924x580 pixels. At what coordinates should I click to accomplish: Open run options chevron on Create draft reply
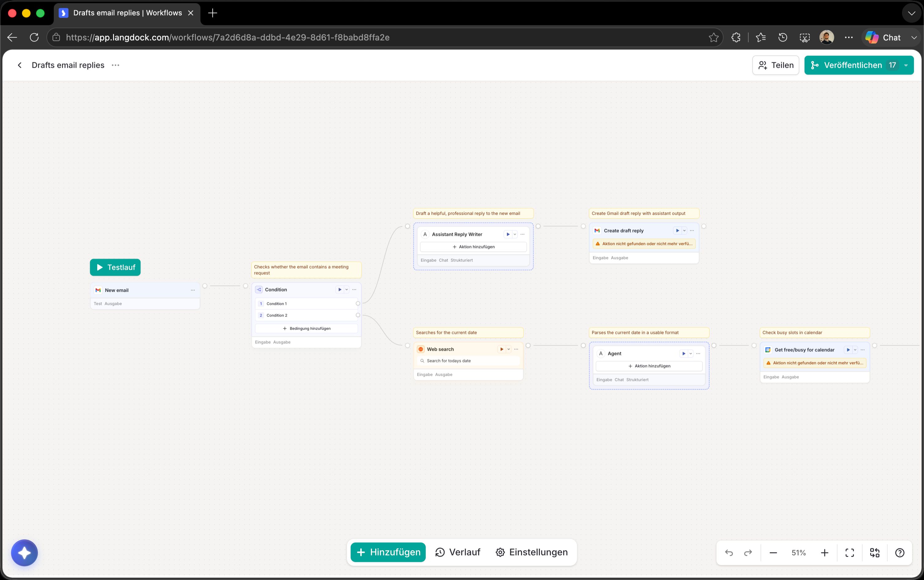tap(684, 230)
